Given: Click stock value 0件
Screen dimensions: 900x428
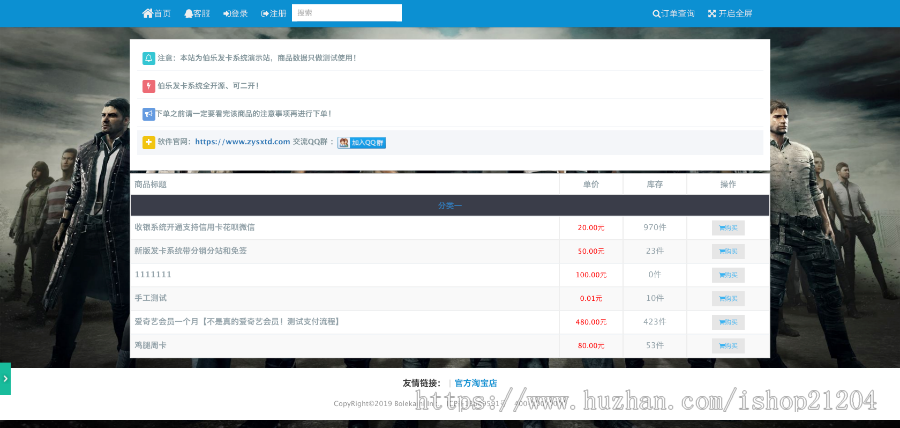Looking at the screenshot, I should [655, 275].
